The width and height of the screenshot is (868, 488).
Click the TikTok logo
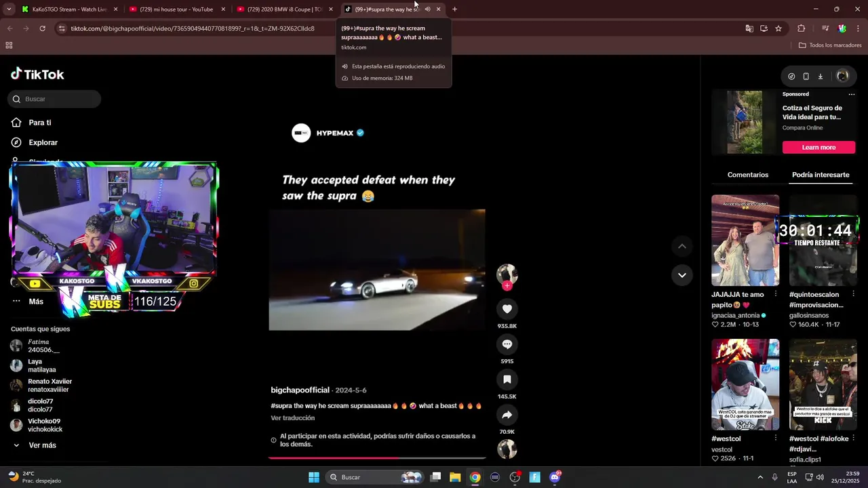point(37,75)
